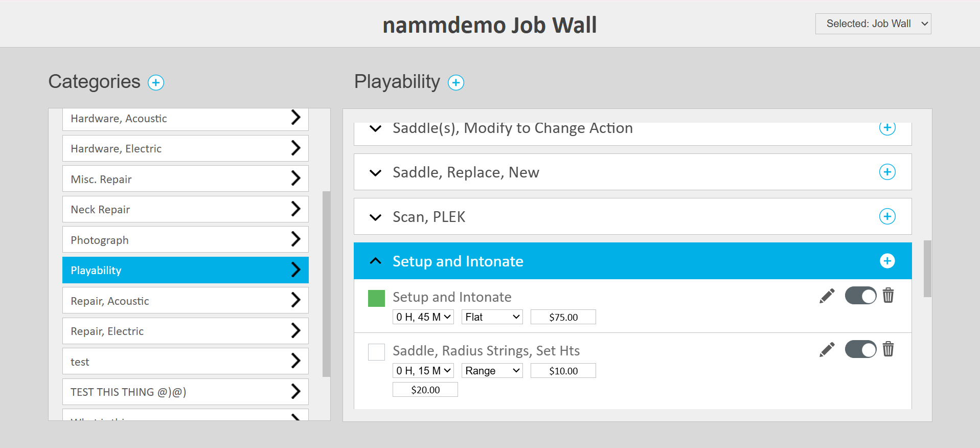The image size is (980, 448).
Task: Click trash icon for Saddle, Radius Strings
Action: click(x=888, y=349)
